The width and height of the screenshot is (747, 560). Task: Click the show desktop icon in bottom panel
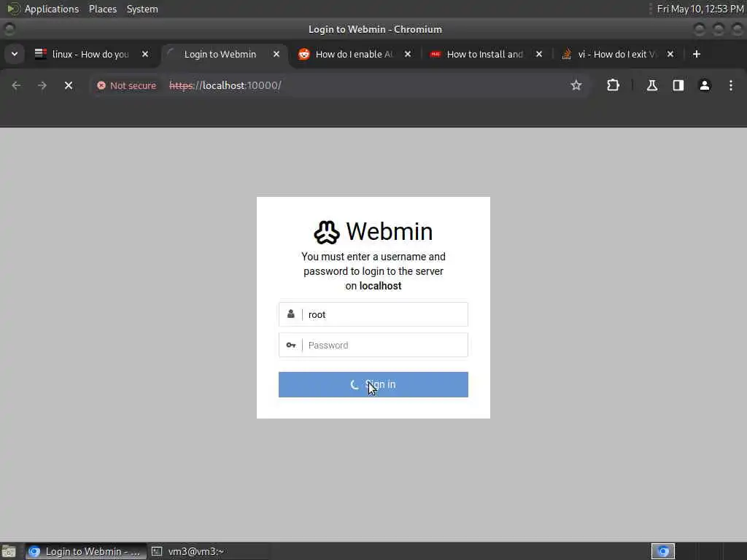pos(9,551)
